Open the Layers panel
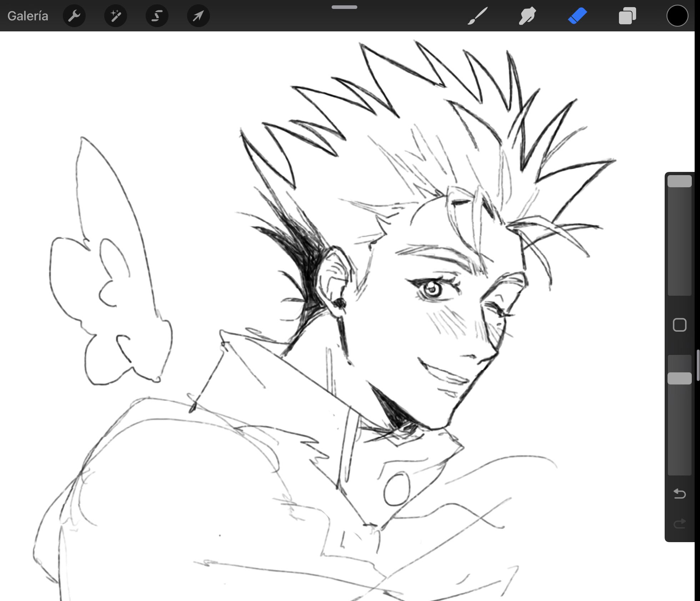700x601 pixels. coord(627,16)
